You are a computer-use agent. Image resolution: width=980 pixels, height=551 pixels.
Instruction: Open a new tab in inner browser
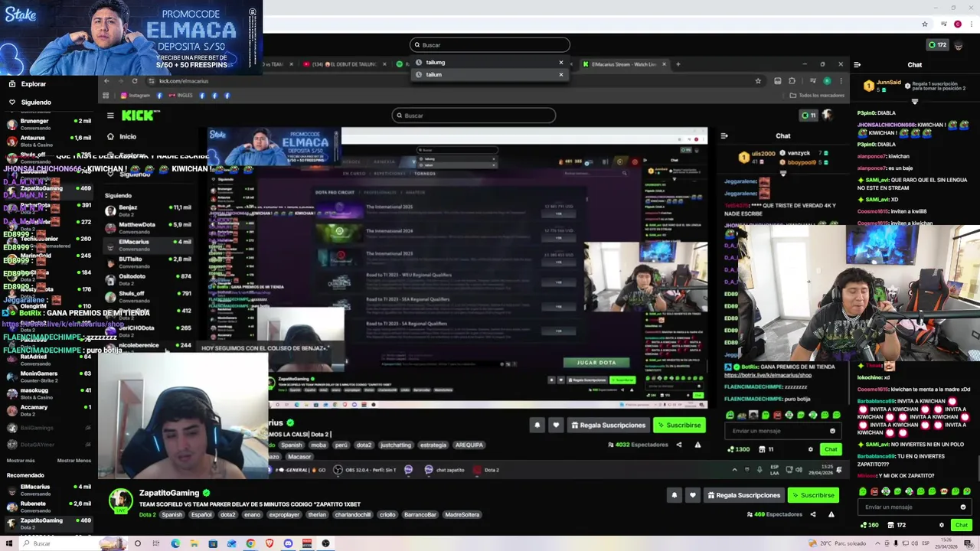point(678,64)
